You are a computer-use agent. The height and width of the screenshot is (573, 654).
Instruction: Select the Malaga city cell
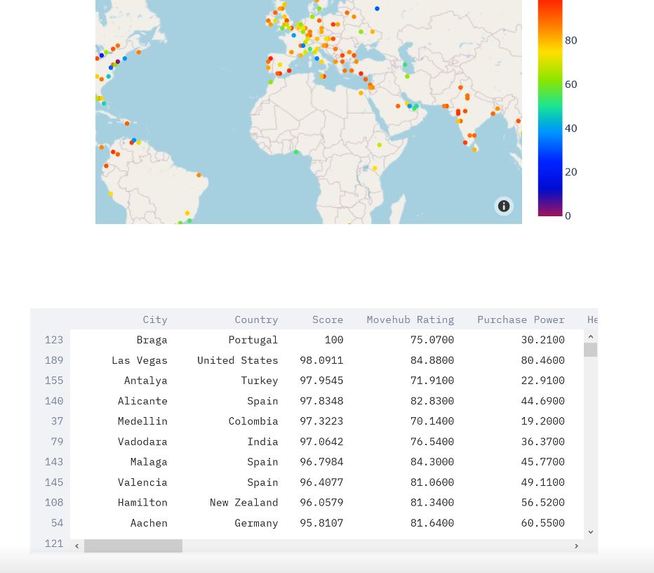(148, 462)
